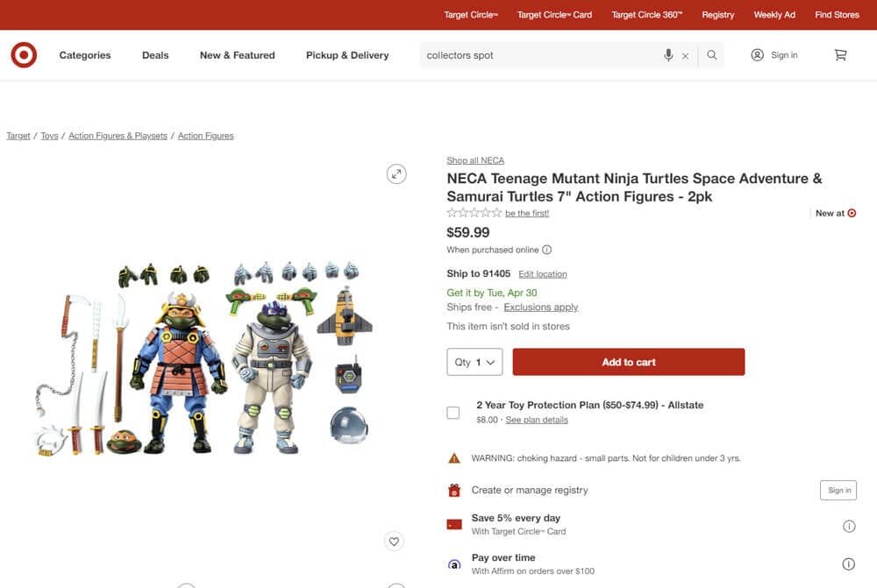
Task: Click the Affirm pay over time icon
Action: click(x=453, y=563)
